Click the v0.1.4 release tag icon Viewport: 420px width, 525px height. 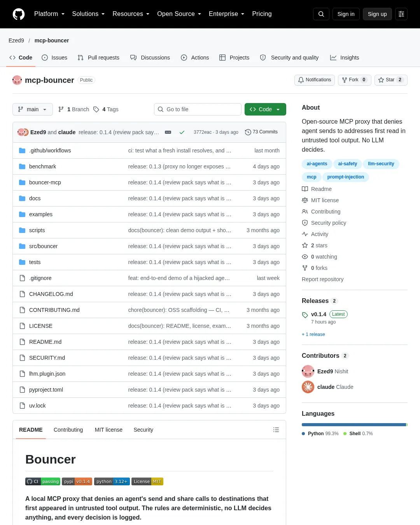click(x=305, y=315)
